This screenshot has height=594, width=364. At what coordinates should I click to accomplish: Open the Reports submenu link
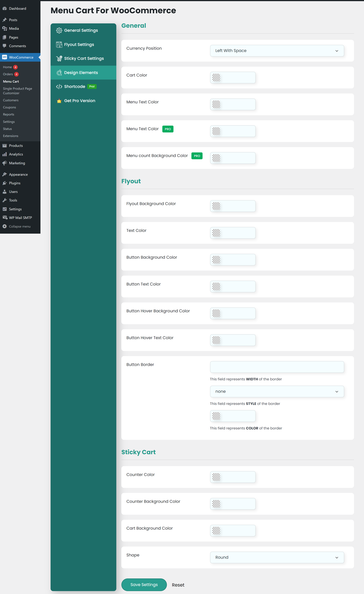pos(8,114)
